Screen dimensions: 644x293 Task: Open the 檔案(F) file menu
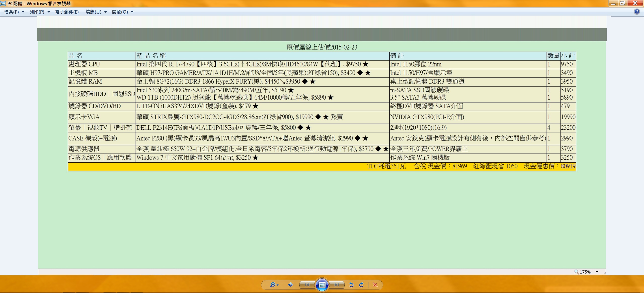point(14,12)
